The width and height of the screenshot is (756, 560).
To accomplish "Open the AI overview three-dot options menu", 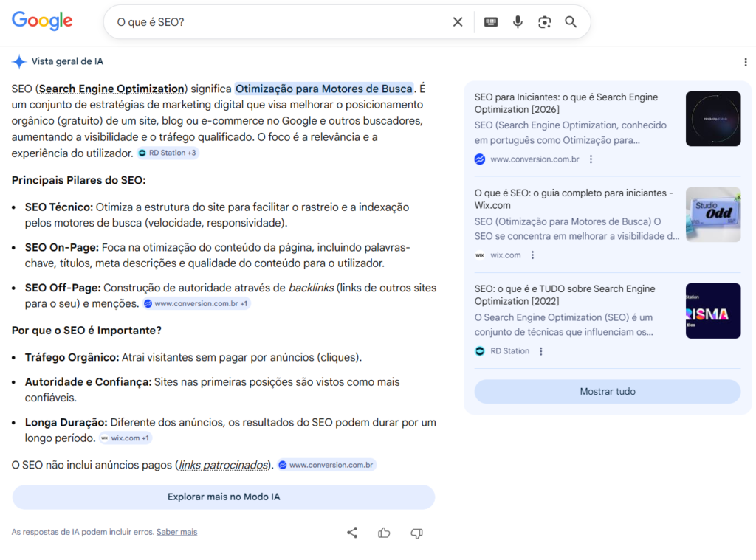I will (x=746, y=62).
